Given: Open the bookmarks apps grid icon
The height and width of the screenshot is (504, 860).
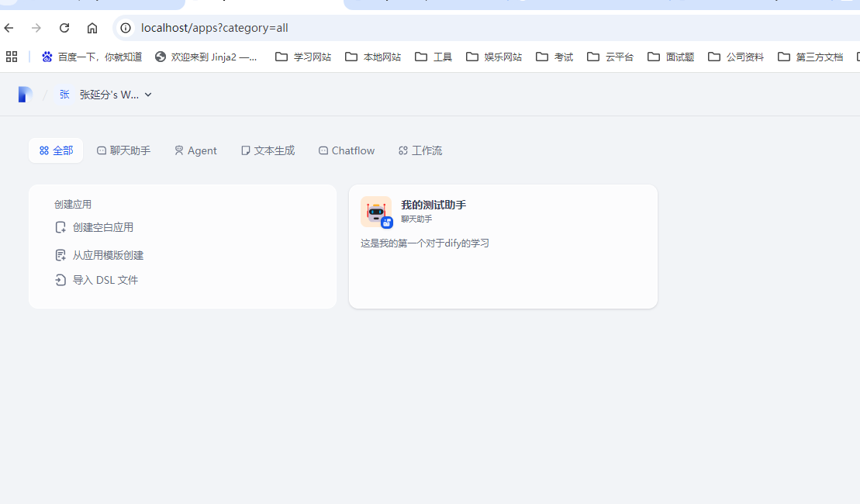Looking at the screenshot, I should pos(12,57).
